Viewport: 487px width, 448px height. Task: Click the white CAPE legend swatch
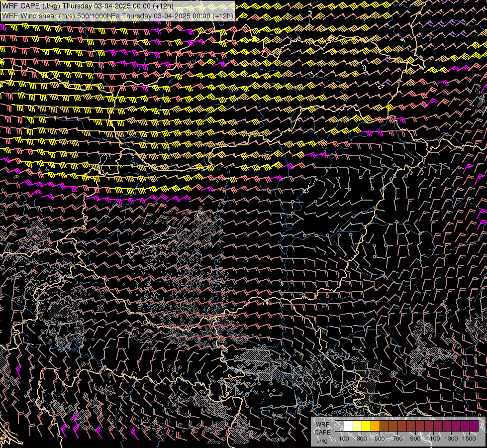click(349, 426)
